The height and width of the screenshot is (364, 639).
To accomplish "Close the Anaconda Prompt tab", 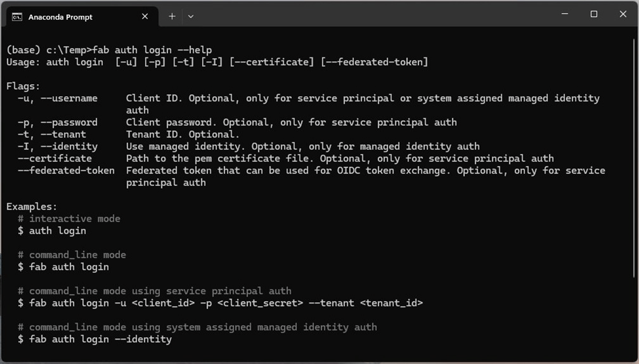I will tap(145, 17).
